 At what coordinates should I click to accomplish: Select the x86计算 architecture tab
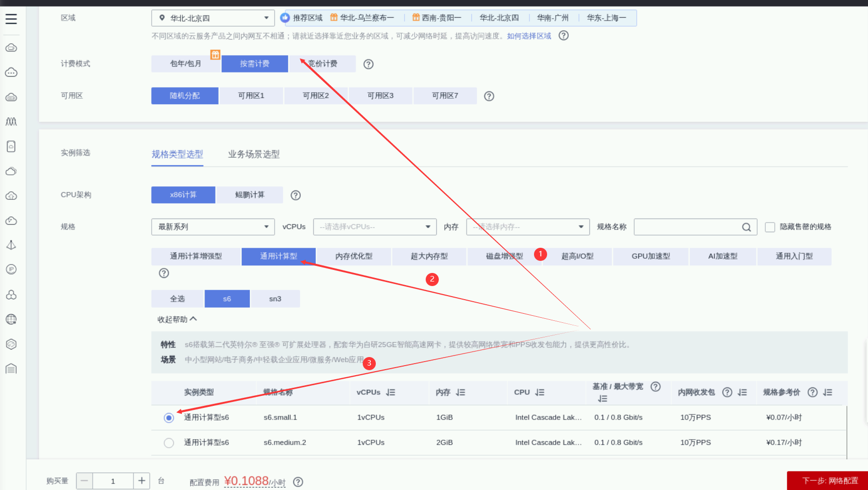[183, 195]
